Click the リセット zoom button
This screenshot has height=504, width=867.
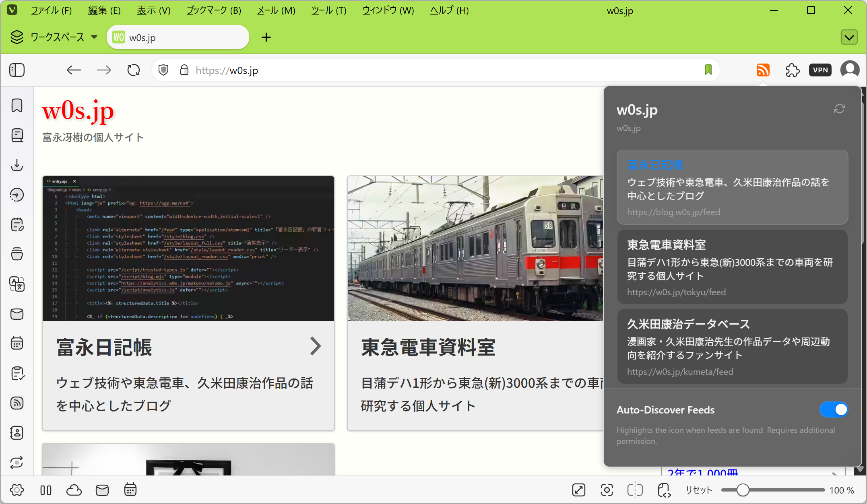[699, 490]
